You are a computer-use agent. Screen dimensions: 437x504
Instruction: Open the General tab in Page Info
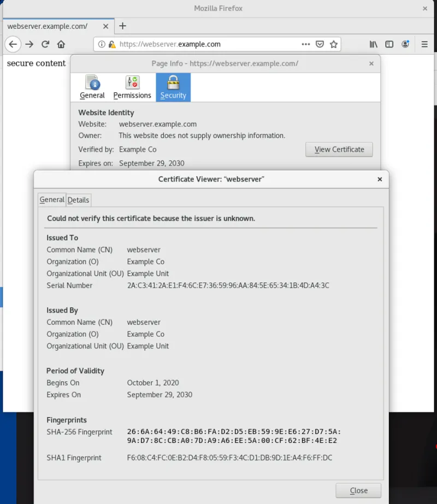pos(91,86)
